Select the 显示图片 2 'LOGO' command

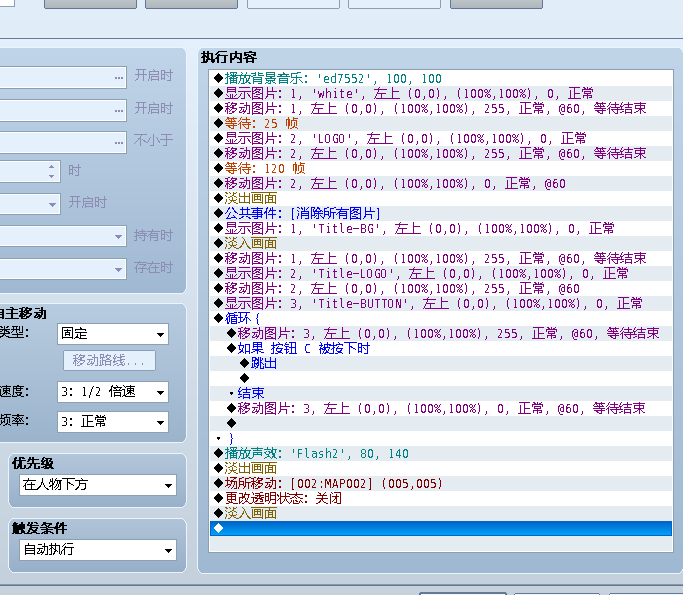(441, 139)
